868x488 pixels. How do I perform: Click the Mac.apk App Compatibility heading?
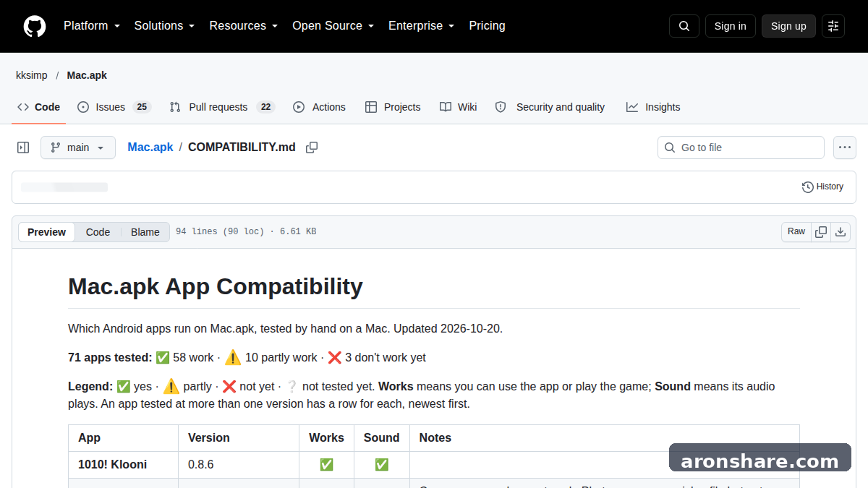[x=216, y=287]
